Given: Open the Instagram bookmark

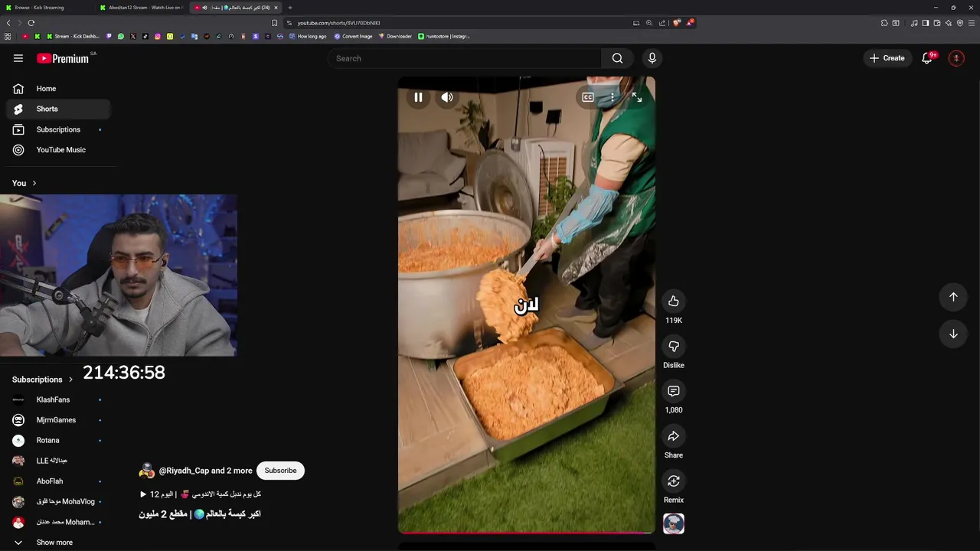Looking at the screenshot, I should coord(158,36).
